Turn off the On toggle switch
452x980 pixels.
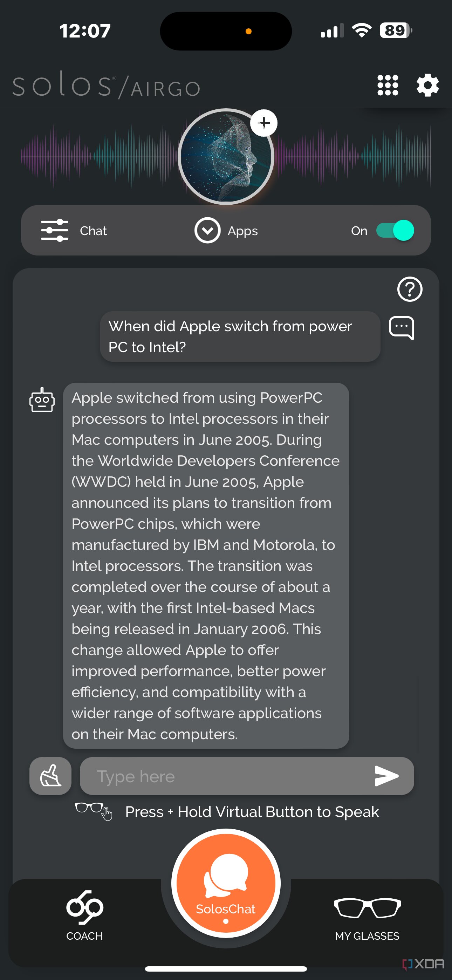395,231
